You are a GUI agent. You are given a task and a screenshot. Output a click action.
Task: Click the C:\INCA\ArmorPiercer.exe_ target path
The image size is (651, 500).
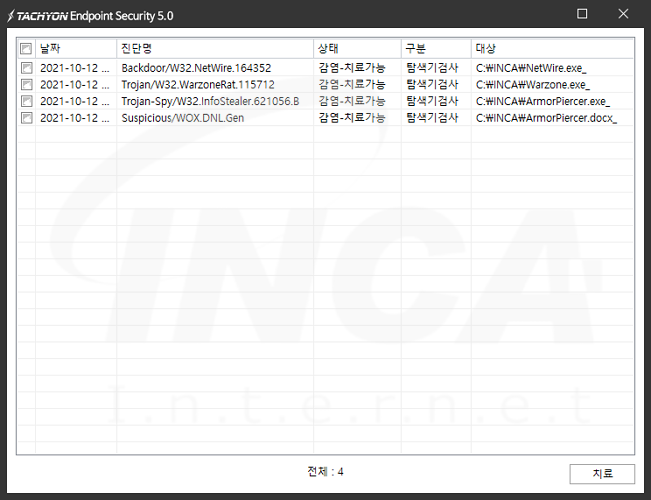point(543,101)
